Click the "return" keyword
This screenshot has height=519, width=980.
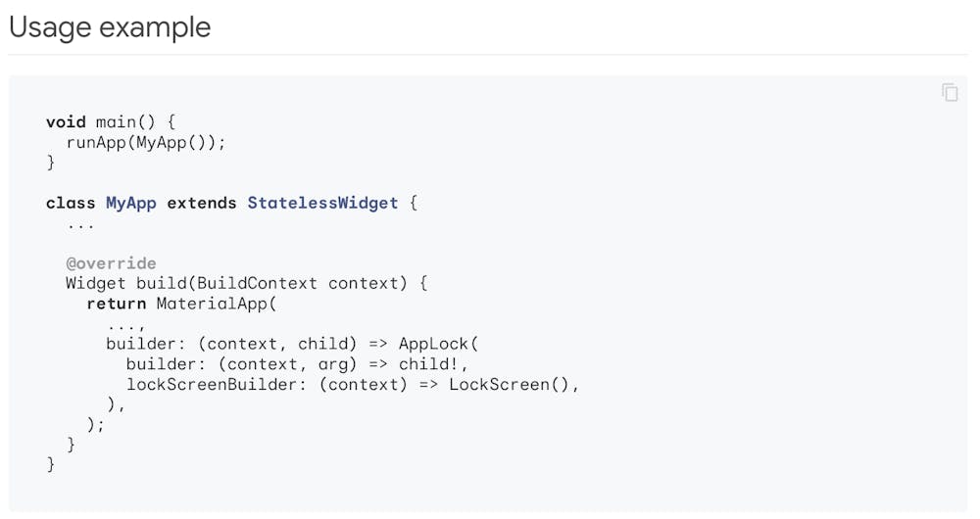[116, 304]
